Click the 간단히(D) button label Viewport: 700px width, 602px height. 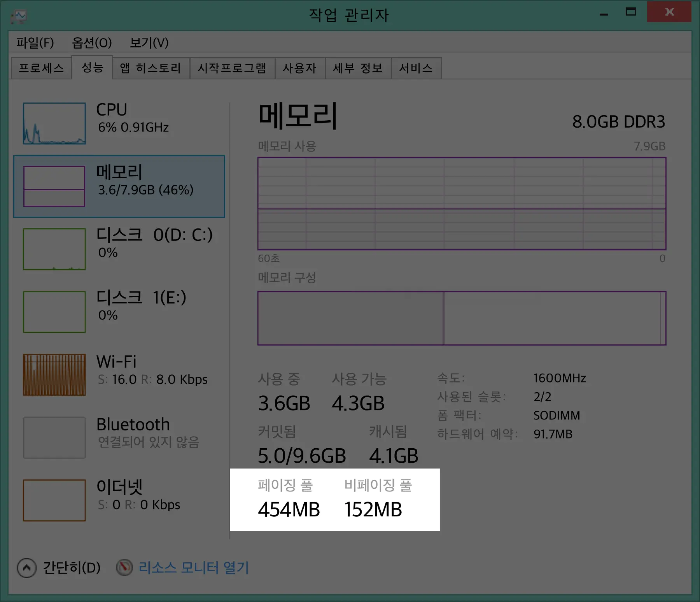72,568
